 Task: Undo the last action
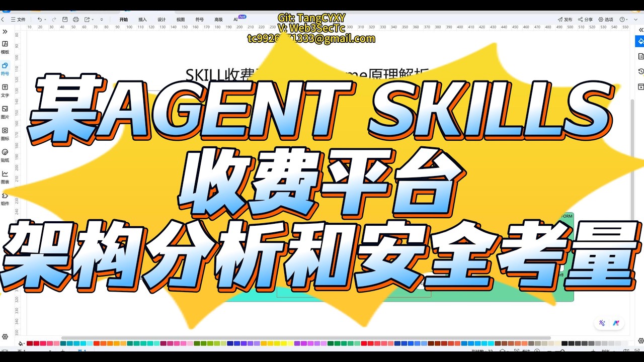coord(40,19)
